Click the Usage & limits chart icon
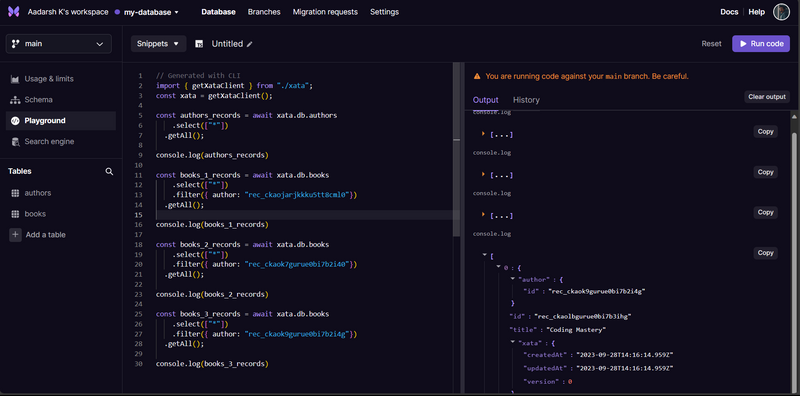The width and height of the screenshot is (800, 396). click(15, 79)
